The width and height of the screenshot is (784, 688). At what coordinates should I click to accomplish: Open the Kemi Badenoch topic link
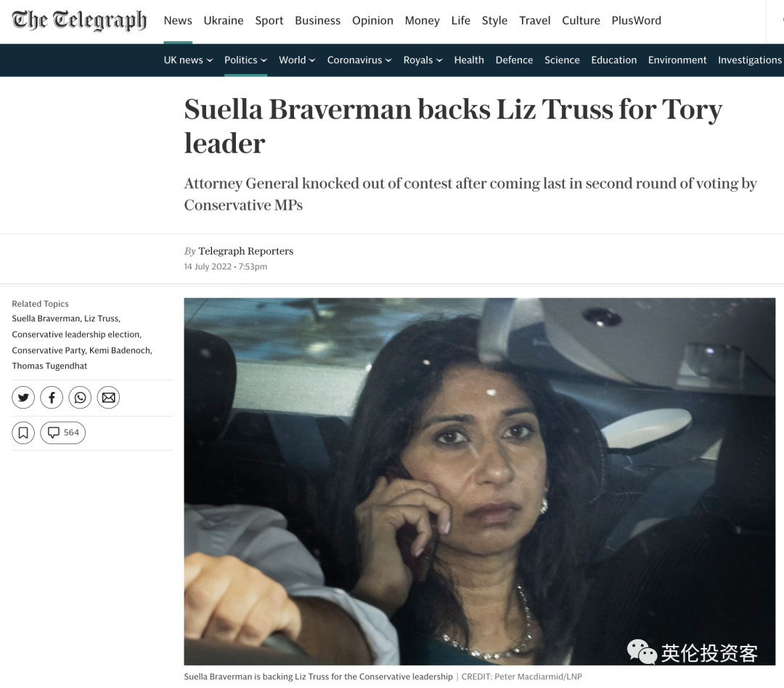point(121,351)
